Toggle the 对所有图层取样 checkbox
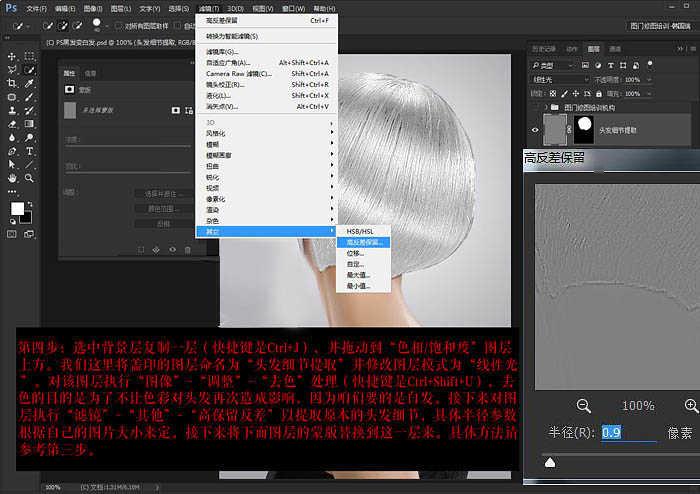This screenshot has width=700, height=494. click(118, 25)
